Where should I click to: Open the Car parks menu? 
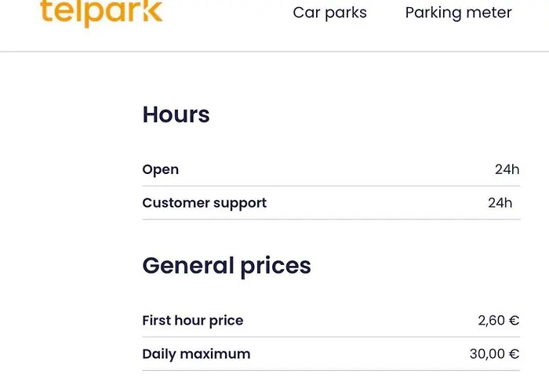[x=329, y=13]
